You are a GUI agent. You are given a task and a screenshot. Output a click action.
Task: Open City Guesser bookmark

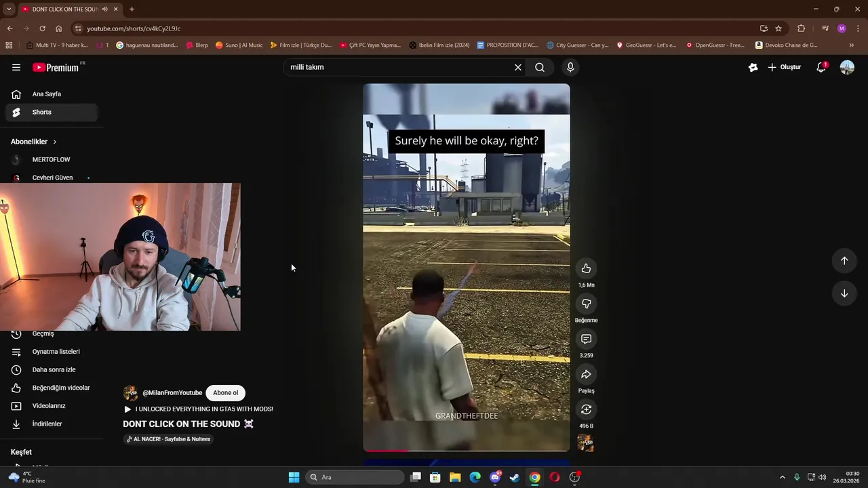coord(578,45)
